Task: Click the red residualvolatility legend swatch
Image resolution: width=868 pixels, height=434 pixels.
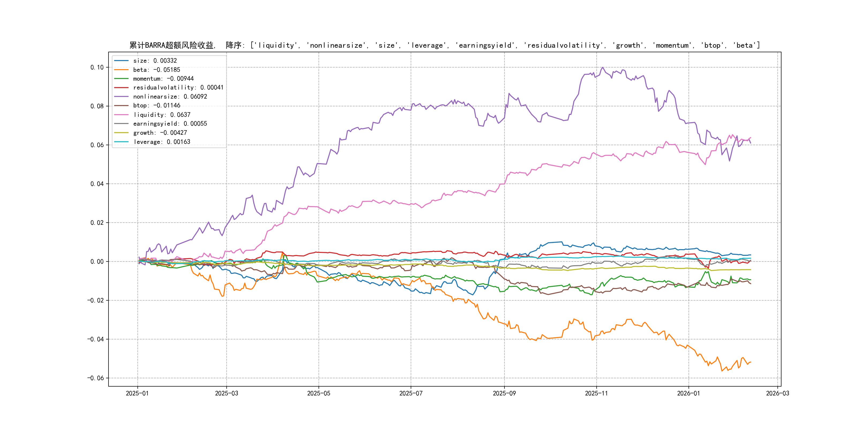Action: pos(121,88)
